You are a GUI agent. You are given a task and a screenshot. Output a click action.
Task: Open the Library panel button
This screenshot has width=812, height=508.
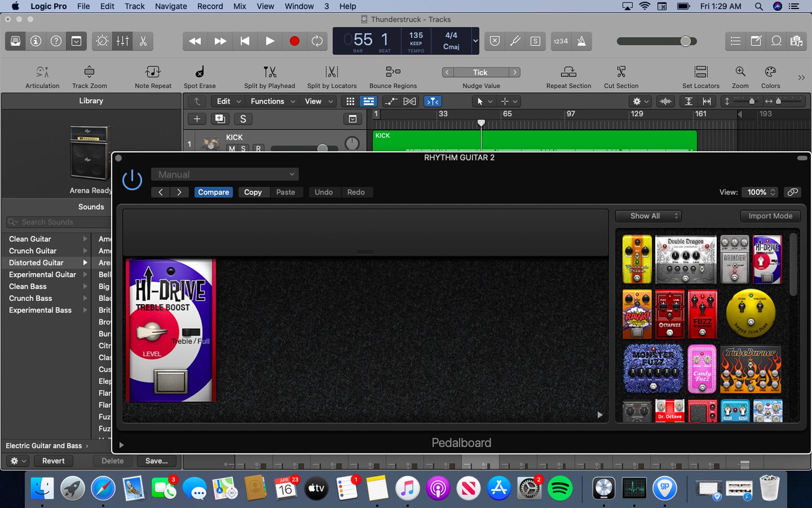16,41
